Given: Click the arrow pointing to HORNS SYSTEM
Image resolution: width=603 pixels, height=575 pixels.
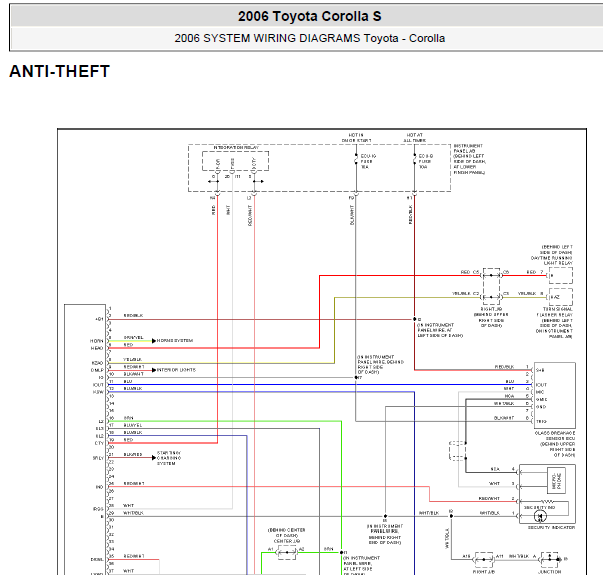Looking at the screenshot, I should [x=154, y=341].
